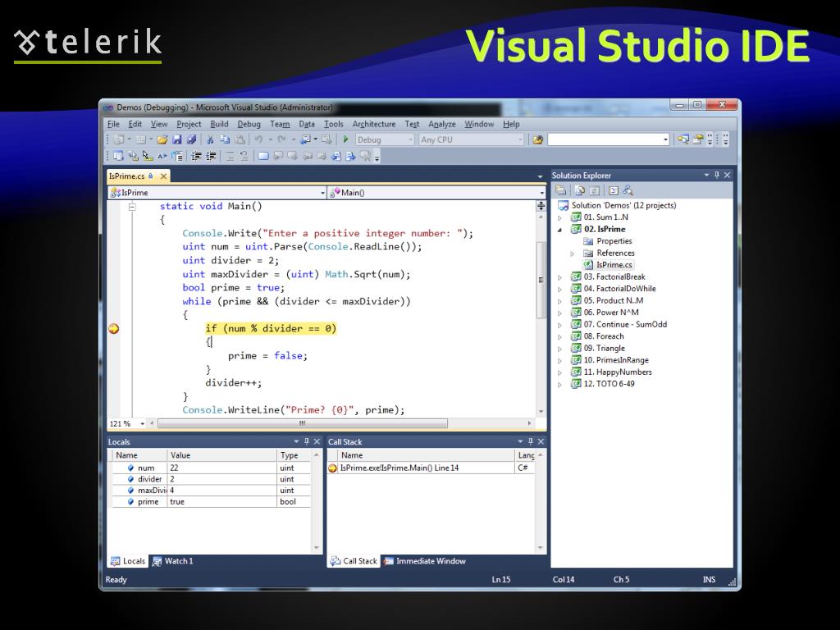Switch to the Immediate Window tab
This screenshot has height=630, width=840.
click(424, 561)
